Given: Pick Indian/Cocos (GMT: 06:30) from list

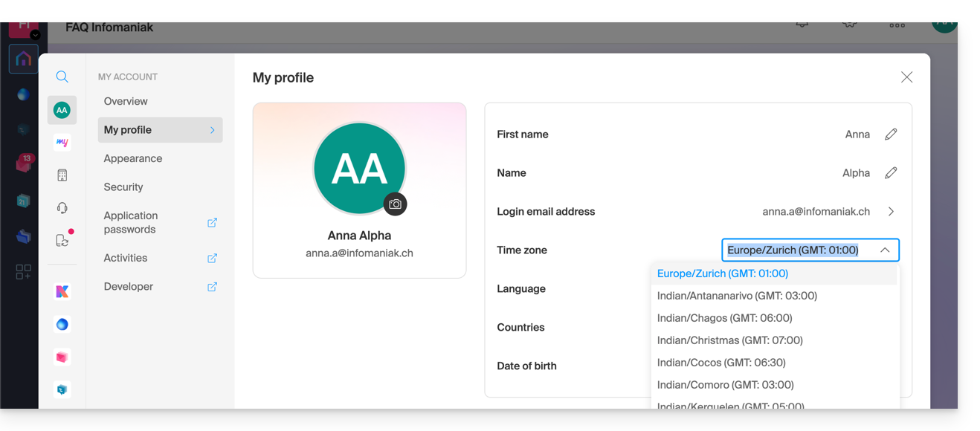Looking at the screenshot, I should pos(721,363).
